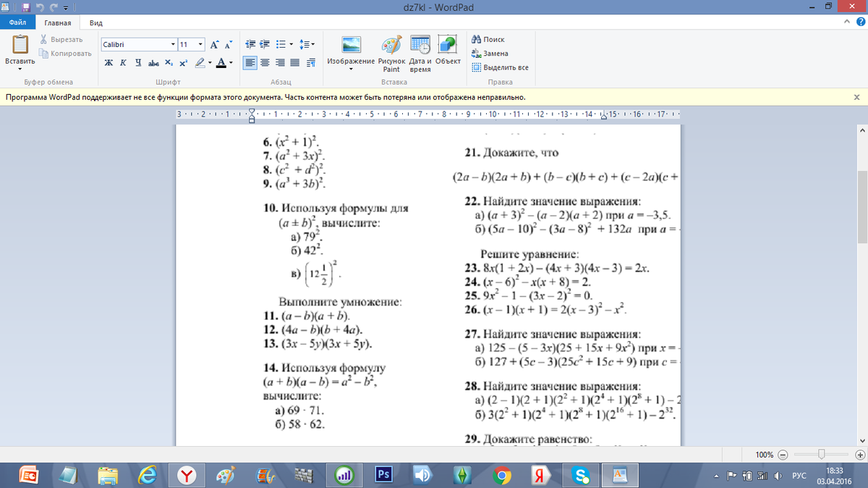This screenshot has height=488, width=868.
Task: Open highlight color dropdown arrow
Action: click(x=210, y=62)
